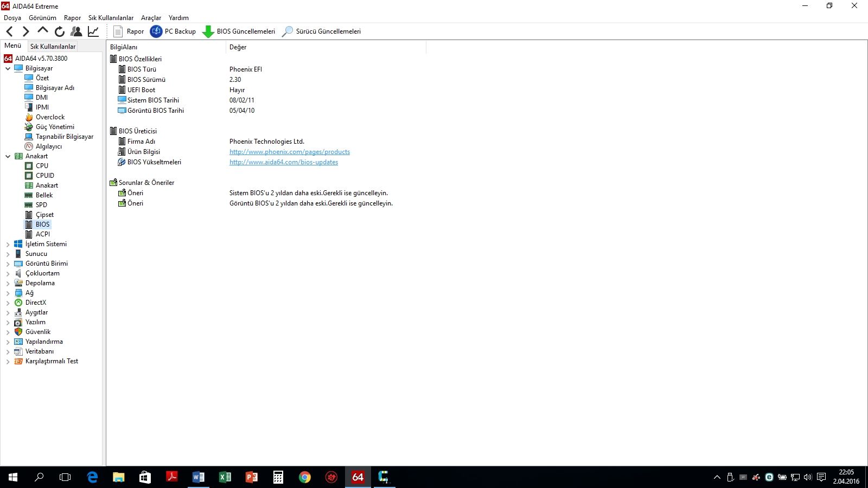The image size is (868, 488).
Task: Switch to the Menü tab
Action: (x=13, y=46)
